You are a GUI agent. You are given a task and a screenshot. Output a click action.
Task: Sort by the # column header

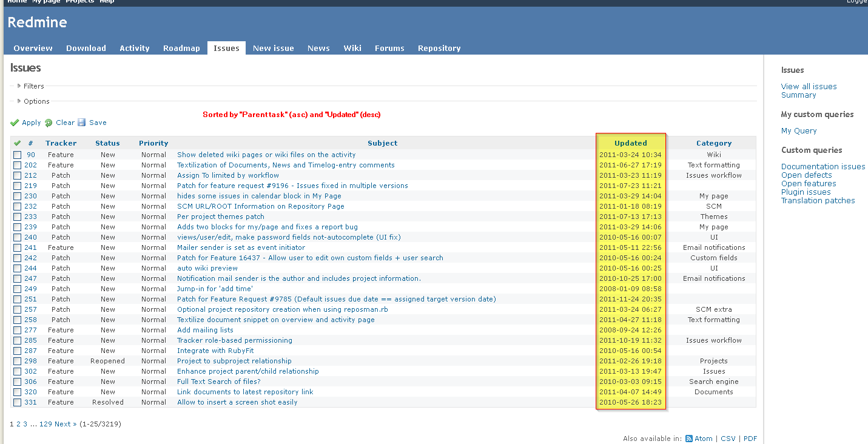pos(30,144)
